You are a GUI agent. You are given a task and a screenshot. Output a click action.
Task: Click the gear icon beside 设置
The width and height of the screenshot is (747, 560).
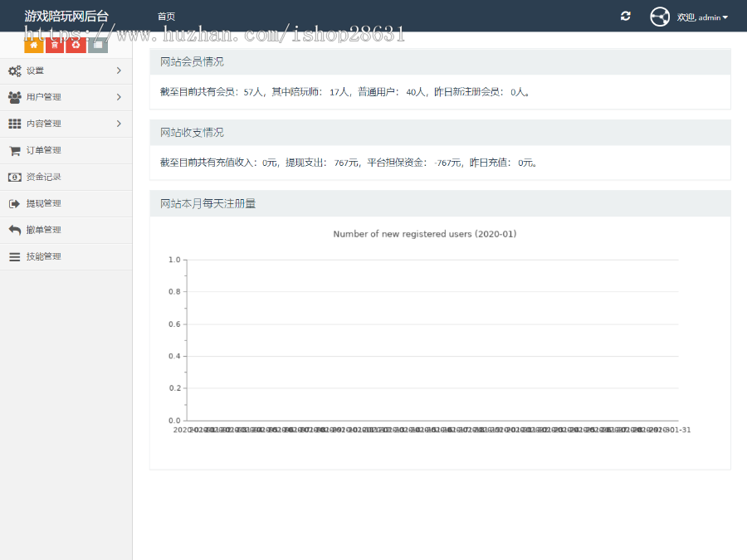(x=14, y=71)
